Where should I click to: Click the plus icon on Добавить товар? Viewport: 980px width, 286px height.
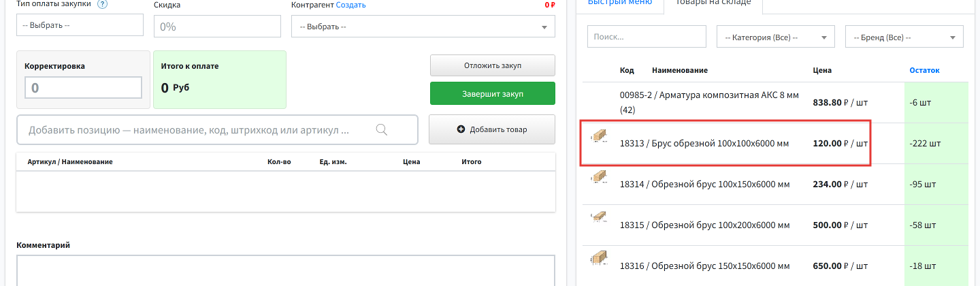click(x=461, y=129)
